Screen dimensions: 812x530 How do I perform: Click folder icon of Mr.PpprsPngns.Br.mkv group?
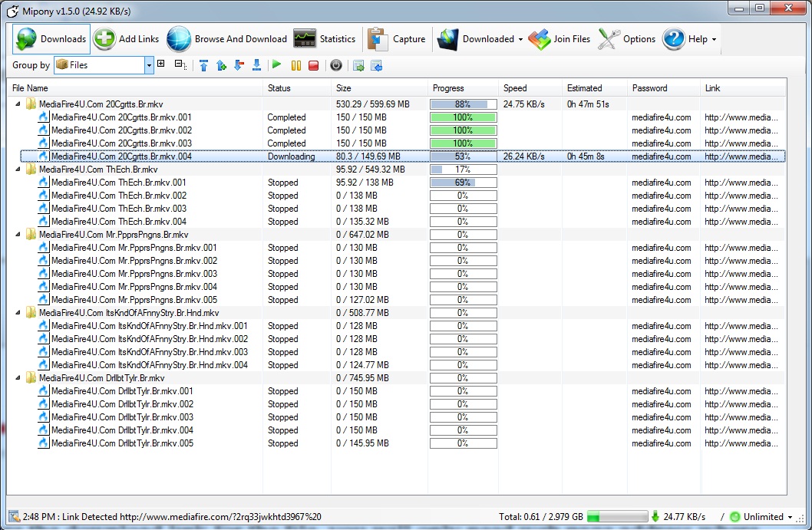click(31, 235)
